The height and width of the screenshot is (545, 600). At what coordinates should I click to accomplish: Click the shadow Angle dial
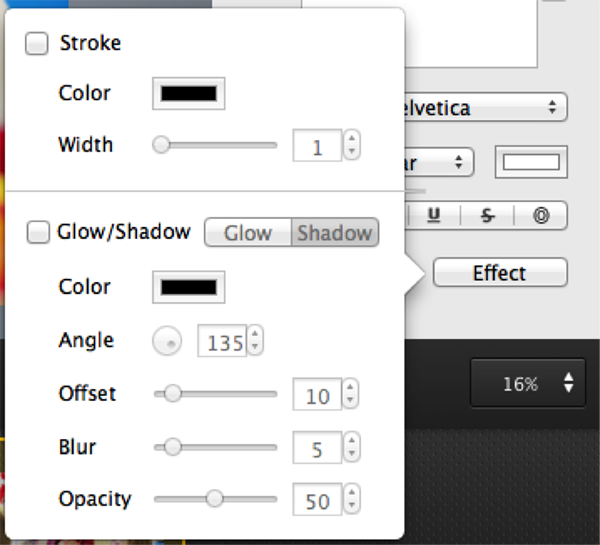point(168,342)
